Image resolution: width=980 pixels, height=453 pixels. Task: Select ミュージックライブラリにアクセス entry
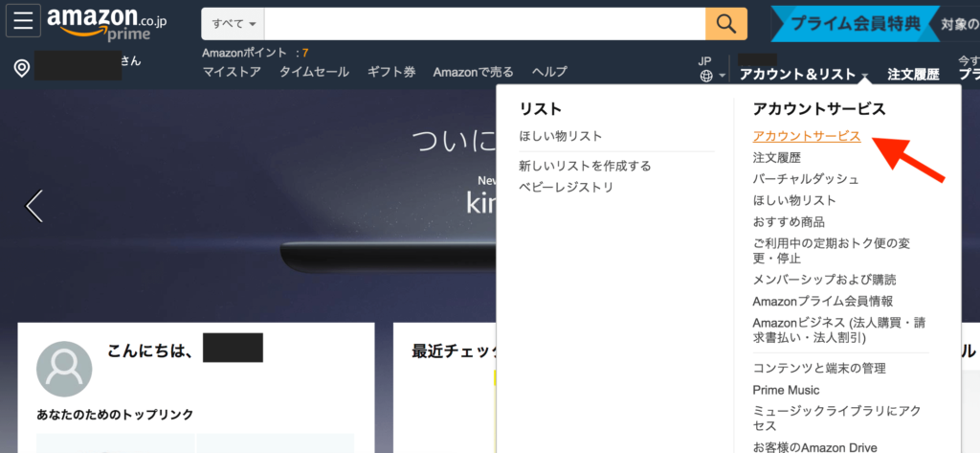coord(836,418)
